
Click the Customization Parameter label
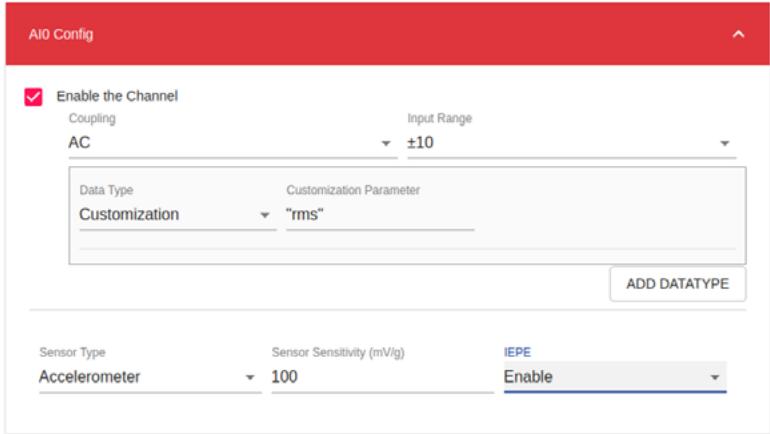(353, 190)
